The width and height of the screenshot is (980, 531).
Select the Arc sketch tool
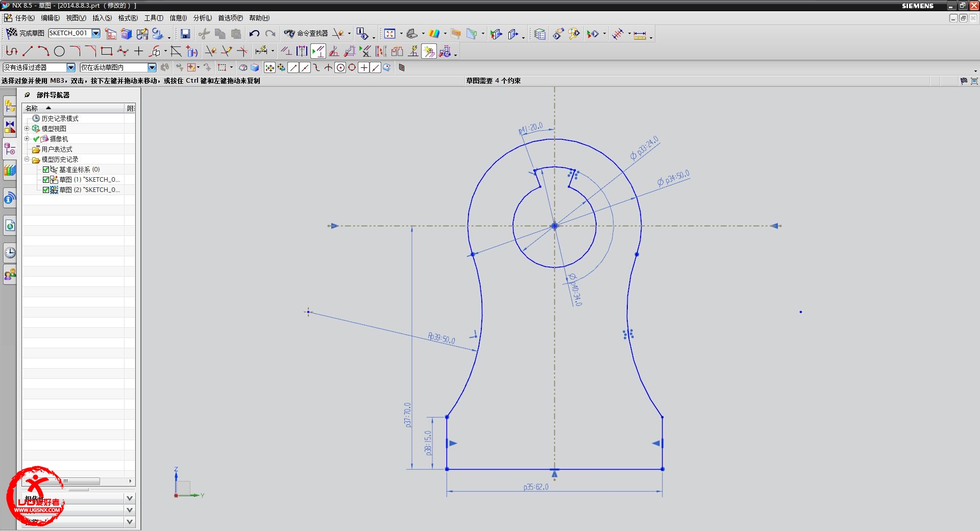[43, 51]
